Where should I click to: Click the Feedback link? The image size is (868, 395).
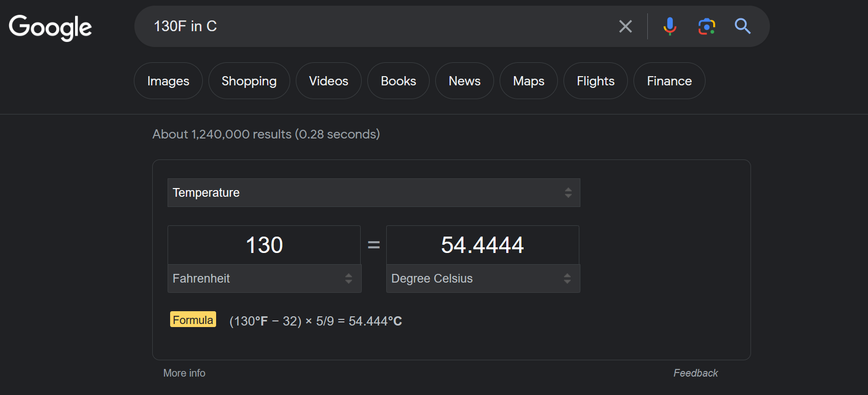click(x=695, y=373)
